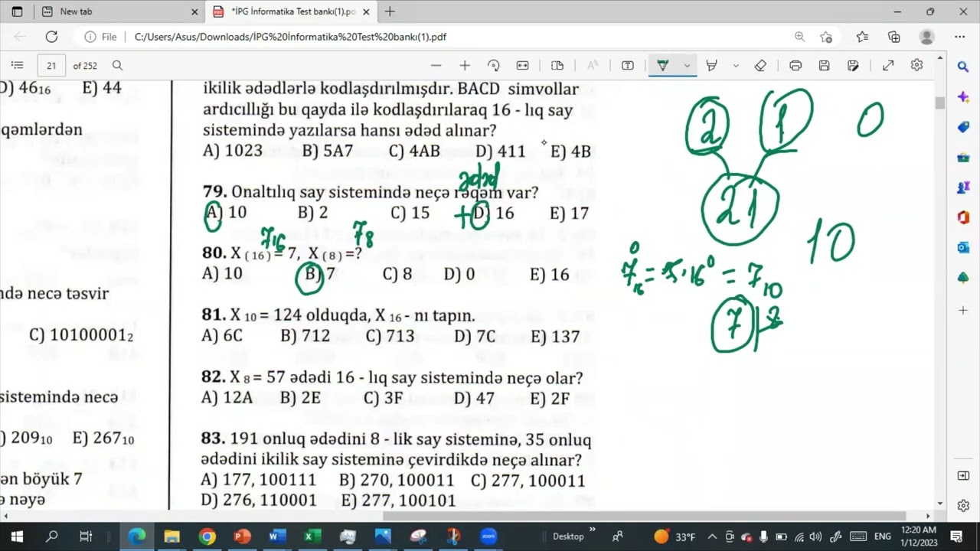Image resolution: width=980 pixels, height=551 pixels.
Task: Click the Read aloud icon
Action: pyautogui.click(x=593, y=66)
